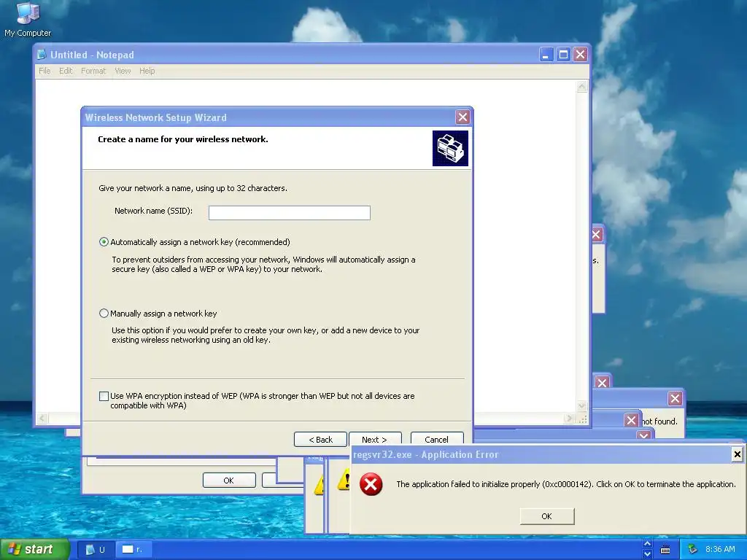
Task: Click taskbar scroll up arrow
Action: (x=647, y=544)
